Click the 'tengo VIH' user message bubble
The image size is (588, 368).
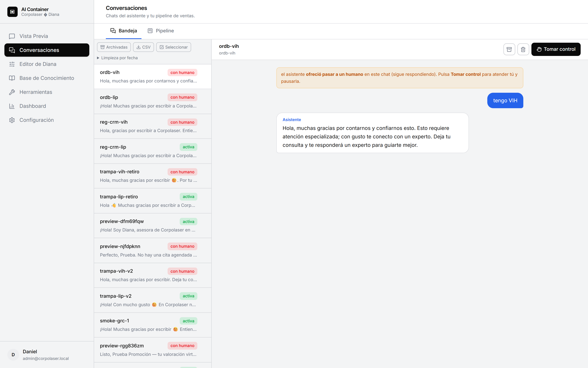[505, 100]
